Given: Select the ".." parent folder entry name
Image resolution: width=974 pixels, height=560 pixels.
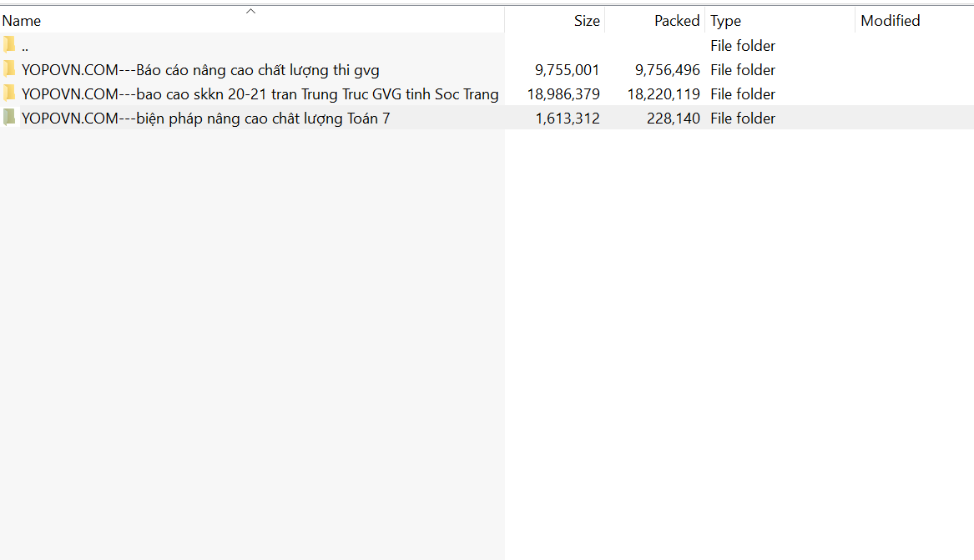Looking at the screenshot, I should 25,47.
